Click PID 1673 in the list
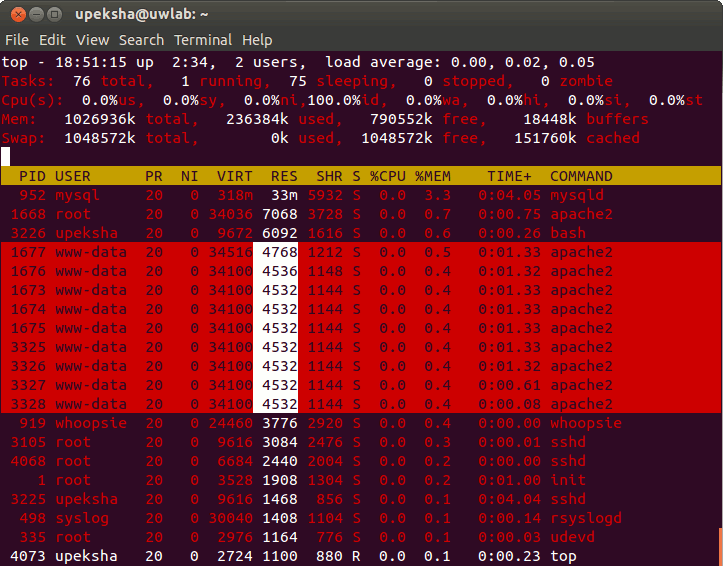723x566 pixels. 28,290
